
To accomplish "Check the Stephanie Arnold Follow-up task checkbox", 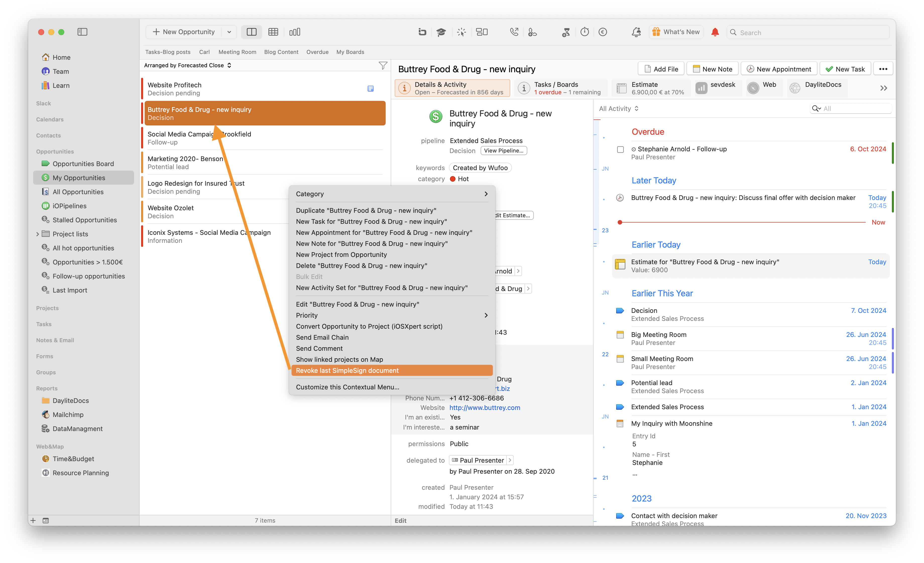I will coord(620,150).
